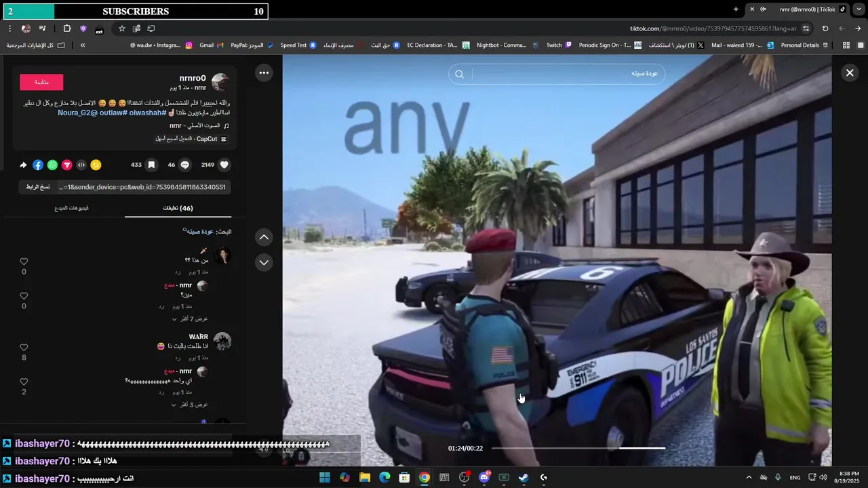Viewport: 868px width, 488px height.
Task: Open the nrnro0 profile avatar
Action: click(x=220, y=83)
